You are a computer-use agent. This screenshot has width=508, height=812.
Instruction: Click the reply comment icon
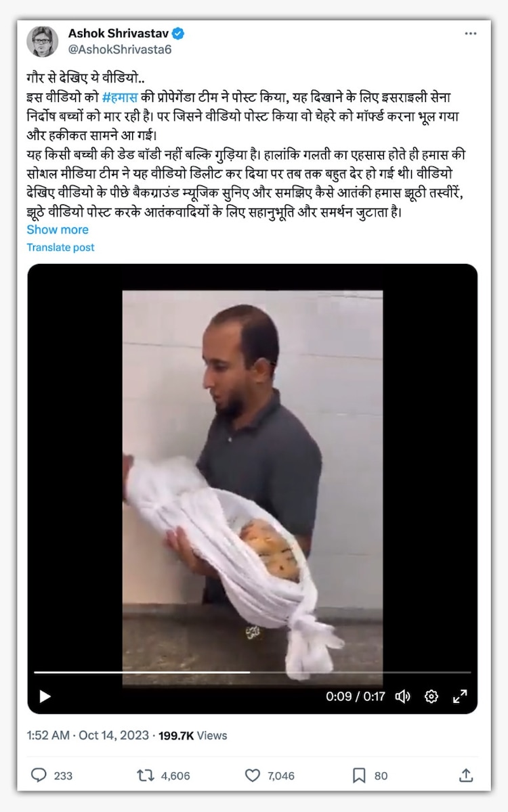[40, 775]
